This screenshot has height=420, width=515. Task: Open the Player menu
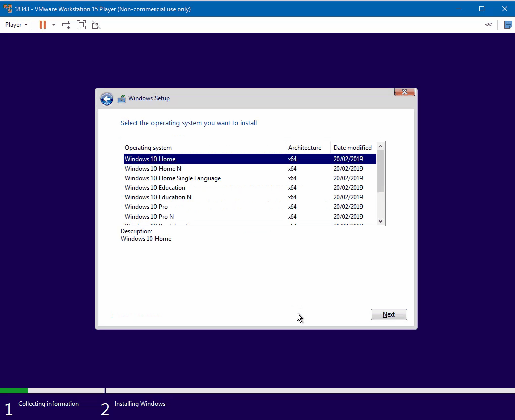coord(16,25)
